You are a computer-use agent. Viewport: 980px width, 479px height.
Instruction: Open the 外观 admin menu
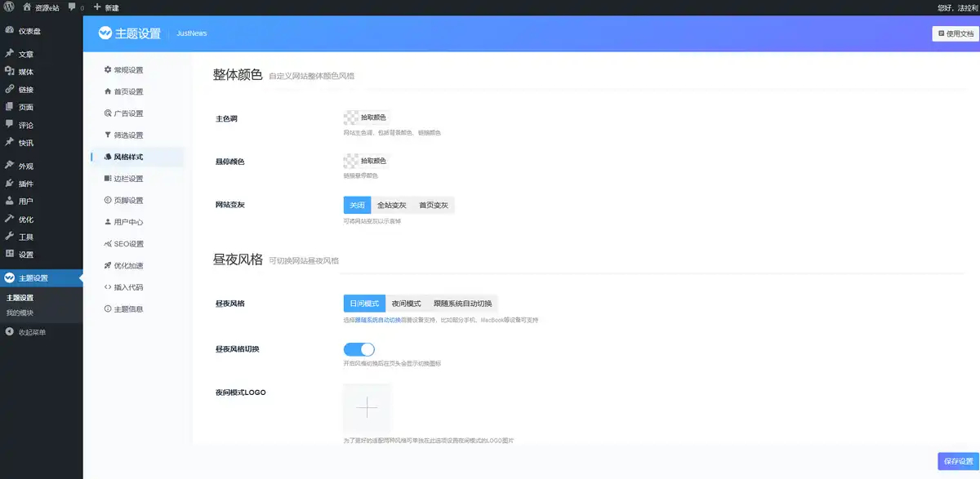26,166
